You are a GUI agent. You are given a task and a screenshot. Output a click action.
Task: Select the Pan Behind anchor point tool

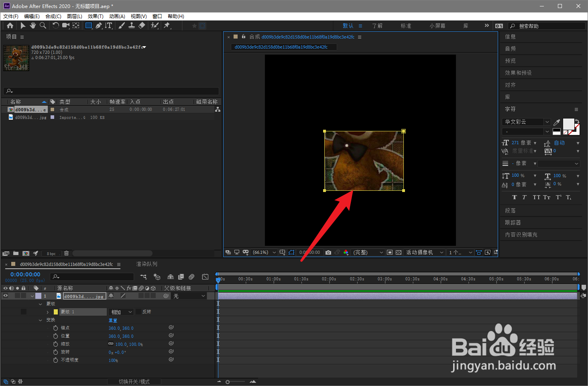76,26
